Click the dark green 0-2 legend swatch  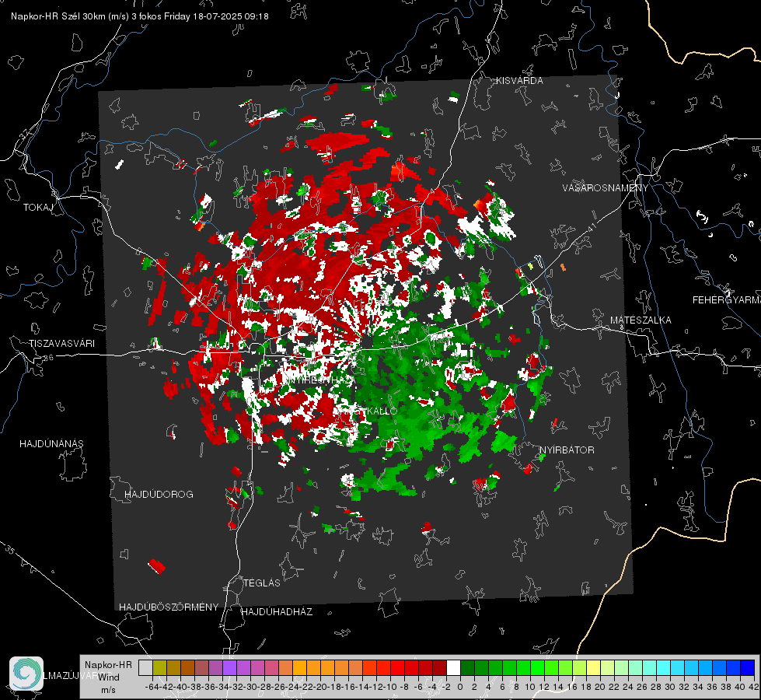click(467, 667)
